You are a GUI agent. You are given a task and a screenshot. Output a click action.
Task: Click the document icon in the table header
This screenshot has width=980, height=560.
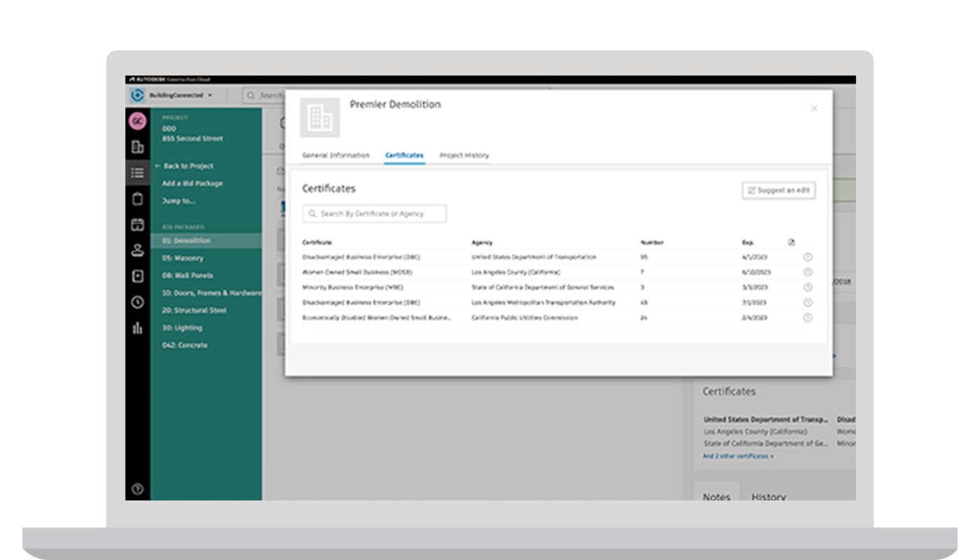tap(791, 242)
